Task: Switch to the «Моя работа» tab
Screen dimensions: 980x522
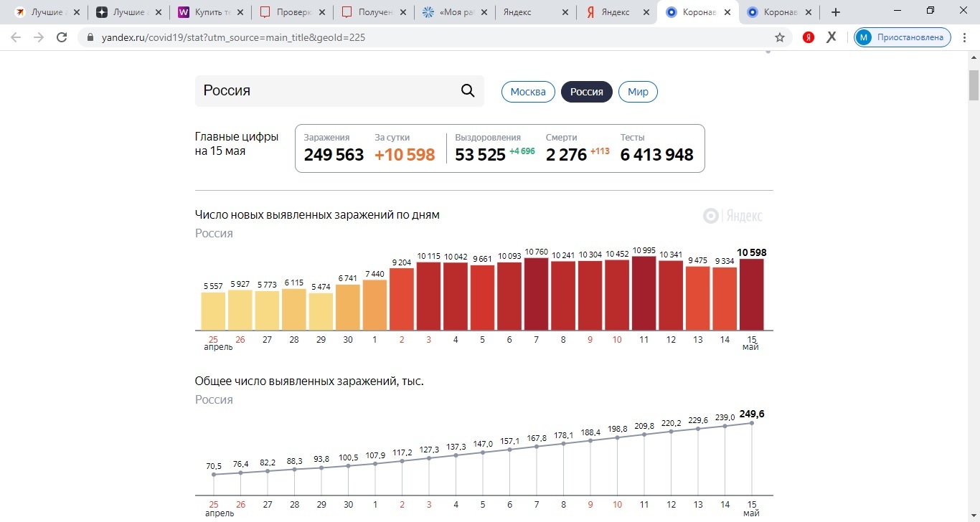Action: 455,12
